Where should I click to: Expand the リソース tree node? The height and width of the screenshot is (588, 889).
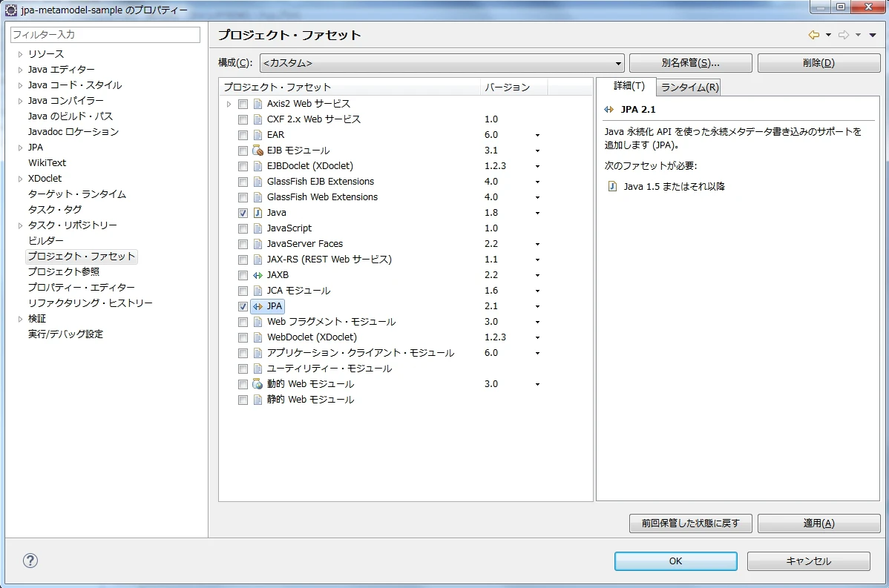point(20,54)
